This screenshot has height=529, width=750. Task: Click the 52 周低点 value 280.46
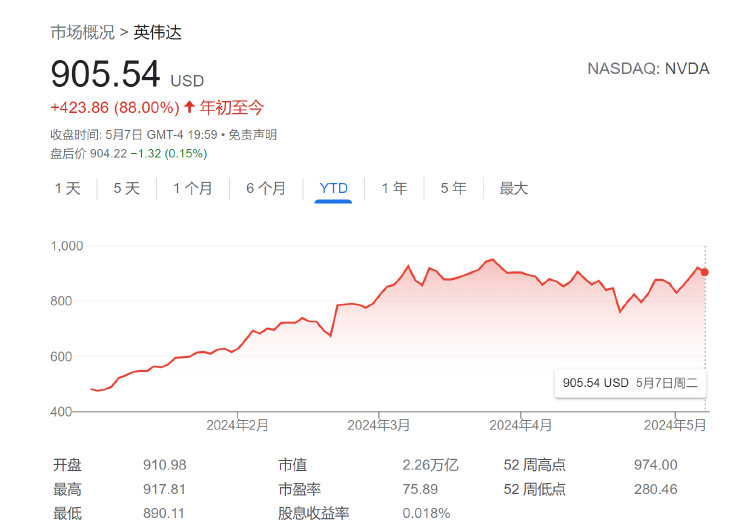coord(656,489)
